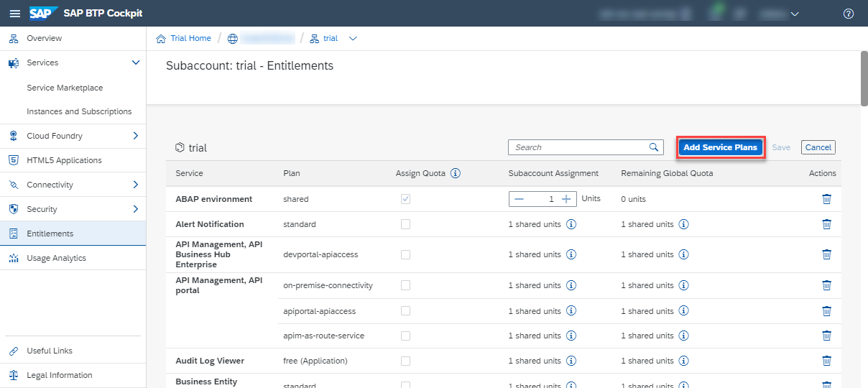Toggle ABAP environment Assign Quota checkbox

[x=405, y=199]
